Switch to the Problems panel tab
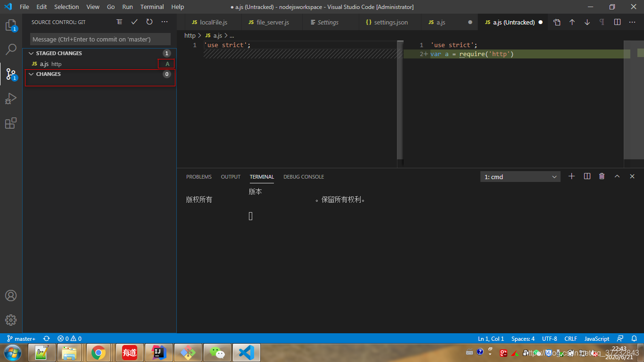Viewport: 644px width, 362px height. (199, 177)
